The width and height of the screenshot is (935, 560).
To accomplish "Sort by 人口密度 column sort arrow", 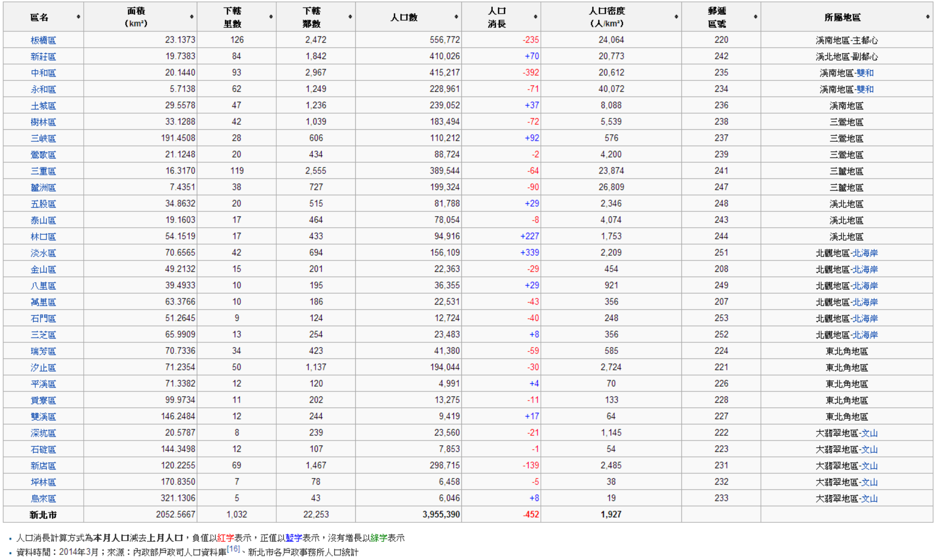I will [x=676, y=17].
